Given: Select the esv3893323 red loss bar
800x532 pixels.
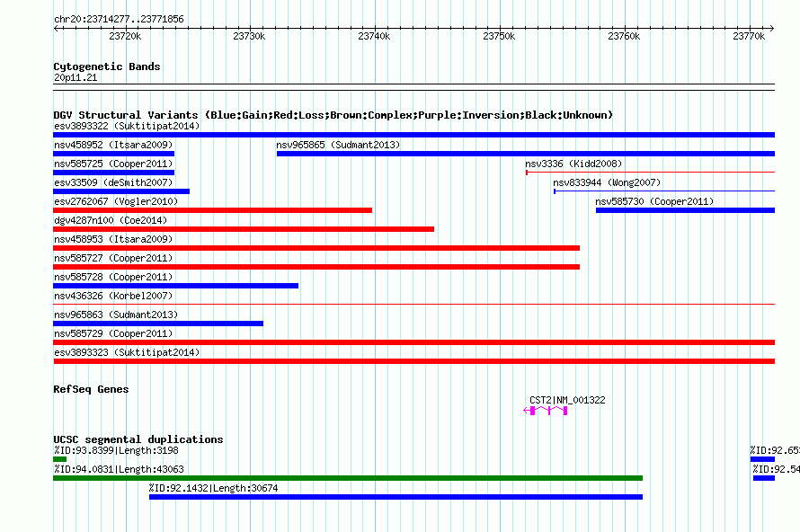Looking at the screenshot, I should [x=413, y=361].
